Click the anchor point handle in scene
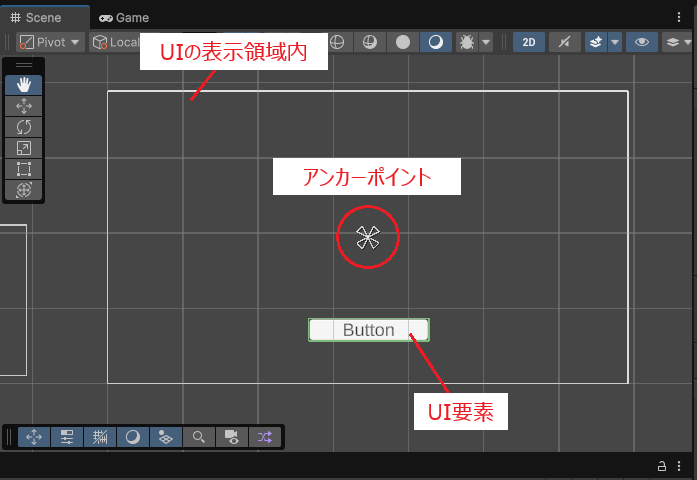697x480 pixels. tap(368, 237)
